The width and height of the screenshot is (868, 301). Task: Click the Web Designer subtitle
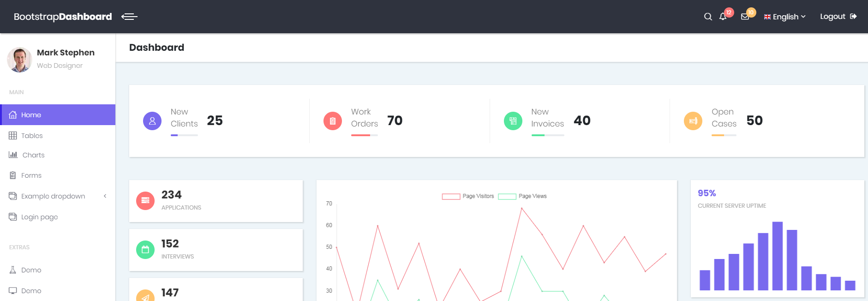tap(60, 66)
